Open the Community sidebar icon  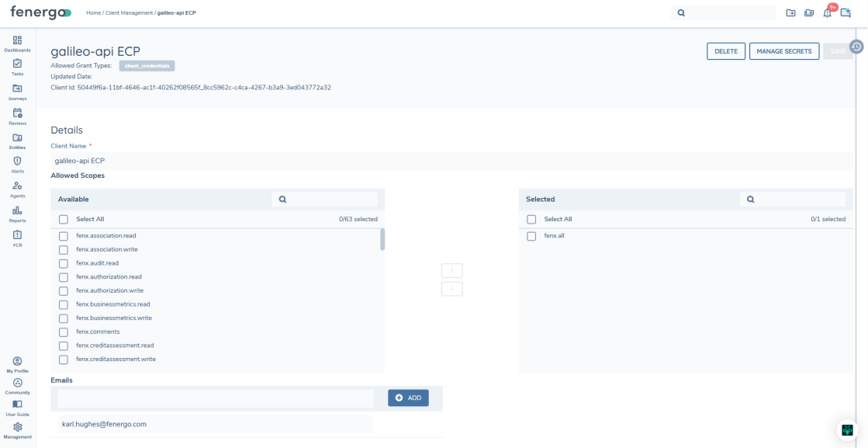[17, 383]
